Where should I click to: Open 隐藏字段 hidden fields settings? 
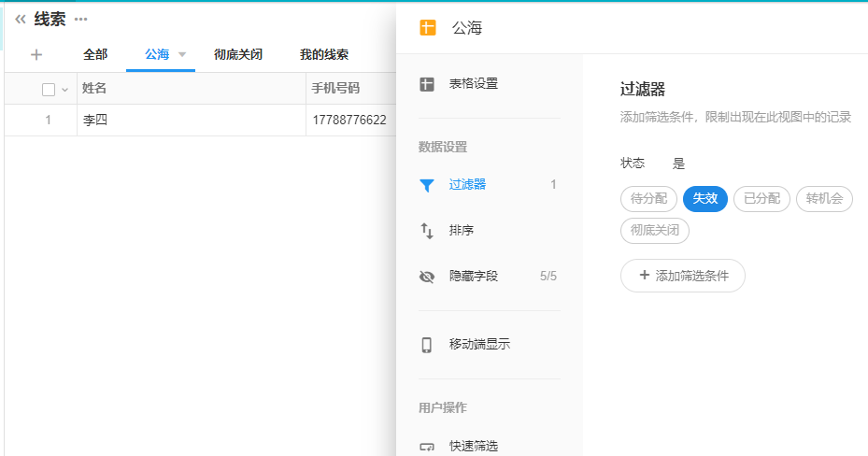coord(473,277)
